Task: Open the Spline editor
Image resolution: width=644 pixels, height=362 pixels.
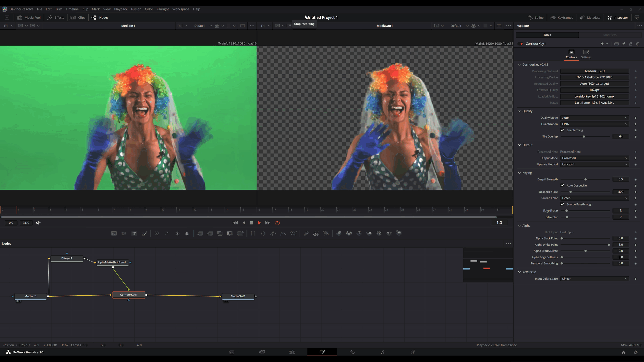Action: click(535, 18)
